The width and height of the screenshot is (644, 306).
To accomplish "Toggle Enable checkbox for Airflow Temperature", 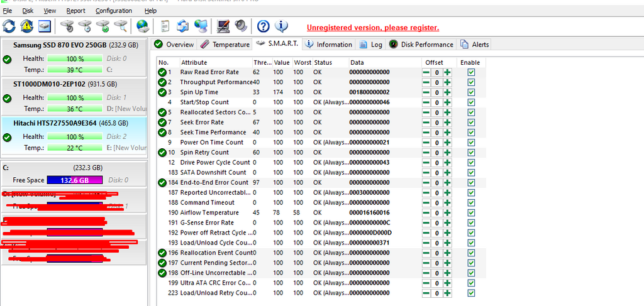I will point(471,212).
